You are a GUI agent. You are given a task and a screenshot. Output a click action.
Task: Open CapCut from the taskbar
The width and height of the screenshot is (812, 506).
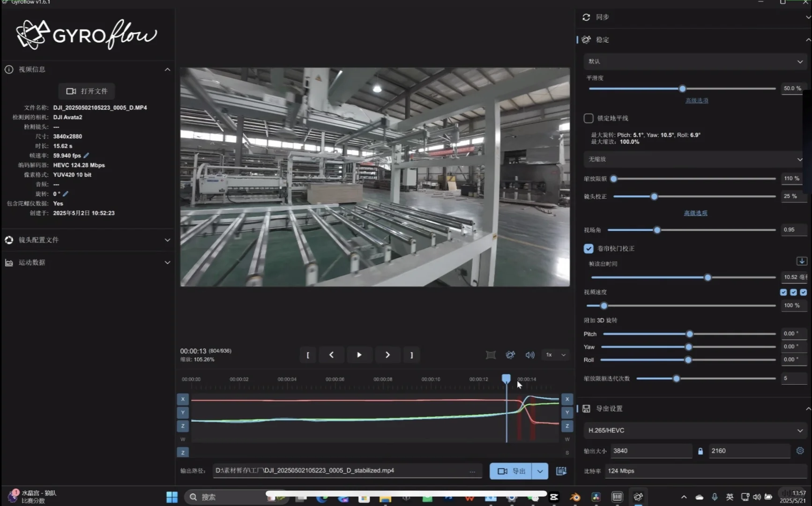(x=554, y=497)
